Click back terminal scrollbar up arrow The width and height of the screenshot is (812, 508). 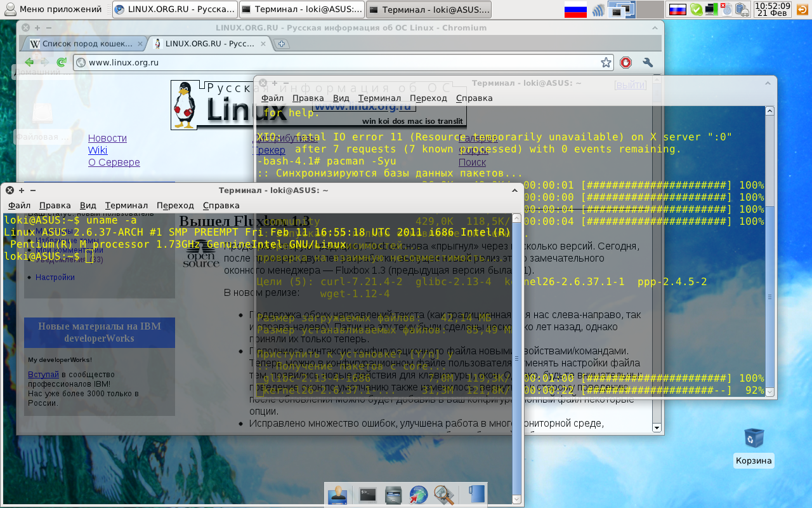point(770,110)
